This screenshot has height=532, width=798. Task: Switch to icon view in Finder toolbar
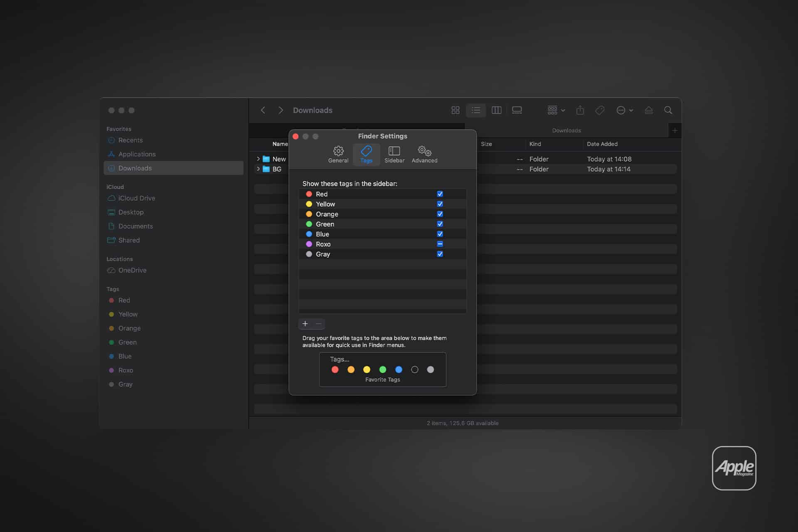[456, 110]
